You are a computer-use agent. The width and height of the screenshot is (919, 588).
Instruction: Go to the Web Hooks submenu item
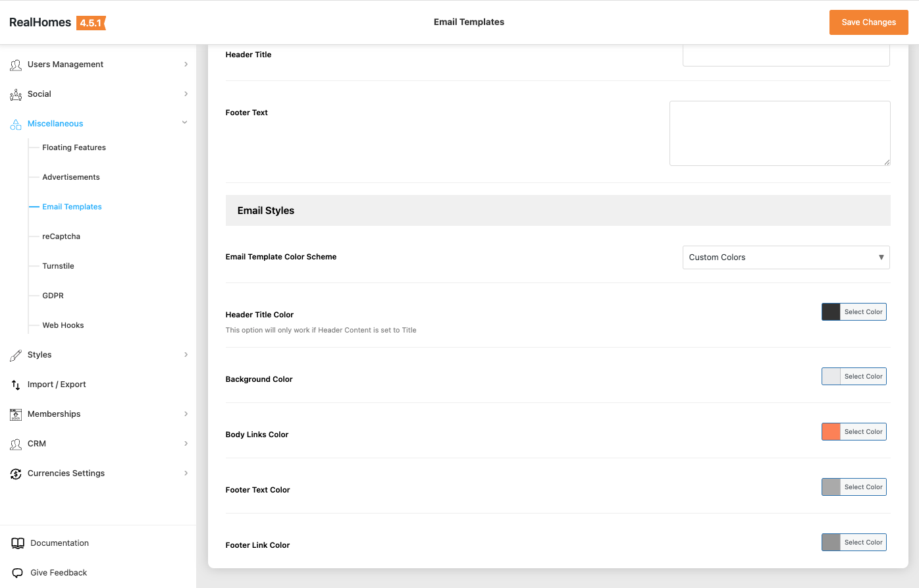coord(63,325)
